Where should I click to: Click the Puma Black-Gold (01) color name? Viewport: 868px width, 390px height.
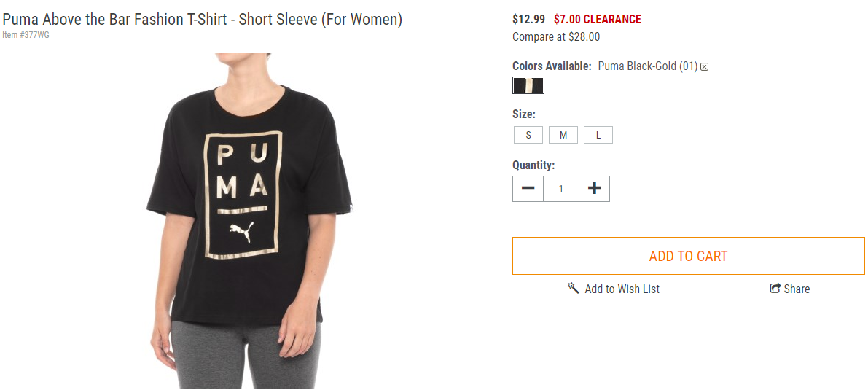pyautogui.click(x=648, y=66)
